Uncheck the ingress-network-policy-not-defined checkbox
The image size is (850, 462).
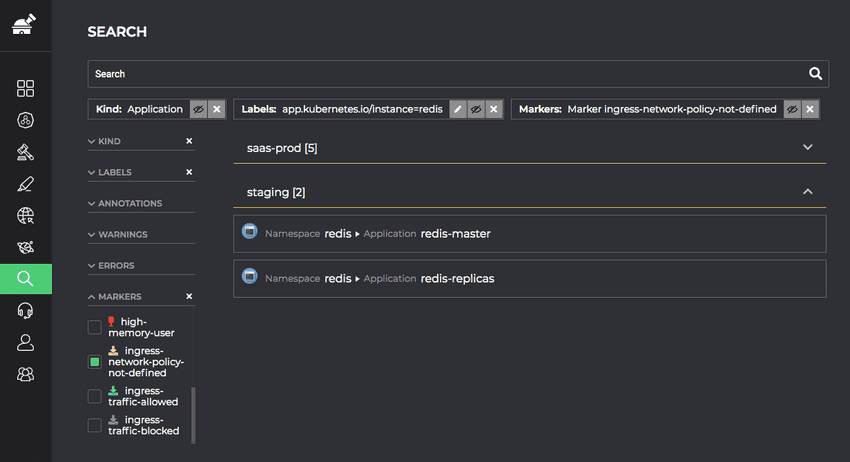coord(95,361)
